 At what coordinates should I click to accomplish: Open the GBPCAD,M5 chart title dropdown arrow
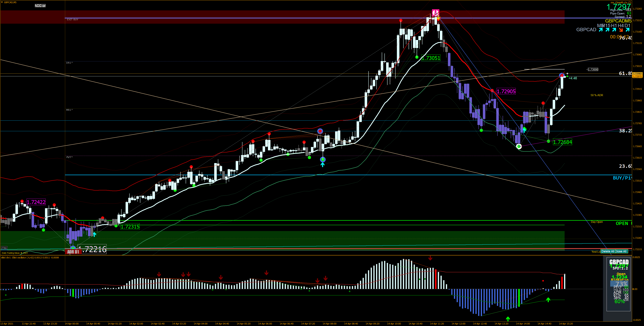(x=2, y=3)
